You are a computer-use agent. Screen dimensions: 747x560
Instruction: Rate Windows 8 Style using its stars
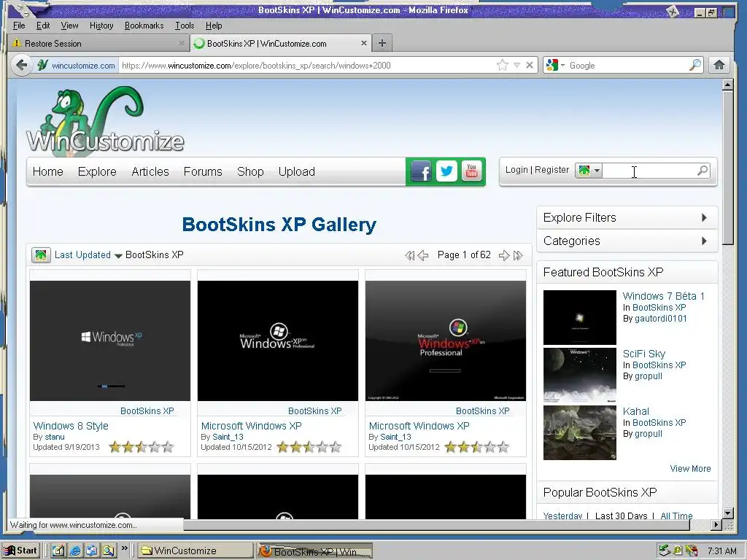click(x=141, y=447)
